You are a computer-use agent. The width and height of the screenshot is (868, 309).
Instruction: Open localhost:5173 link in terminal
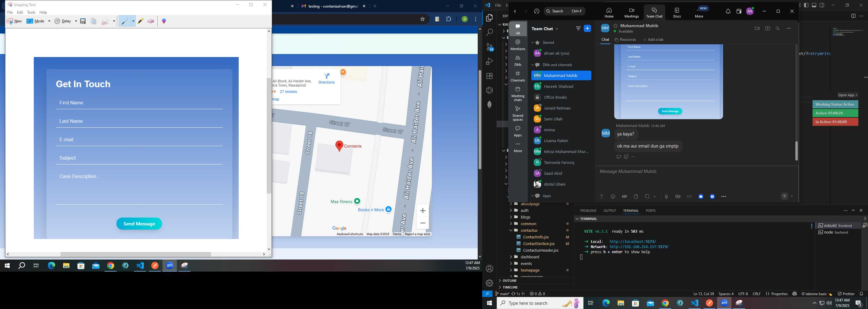point(633,242)
